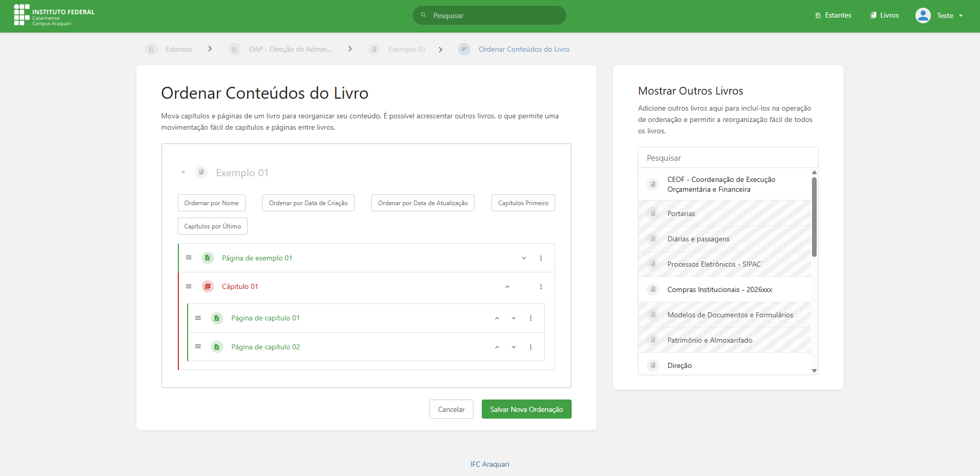Open three-dot menu for Página de capítulo 02
Image resolution: width=980 pixels, height=476 pixels.
click(x=530, y=347)
